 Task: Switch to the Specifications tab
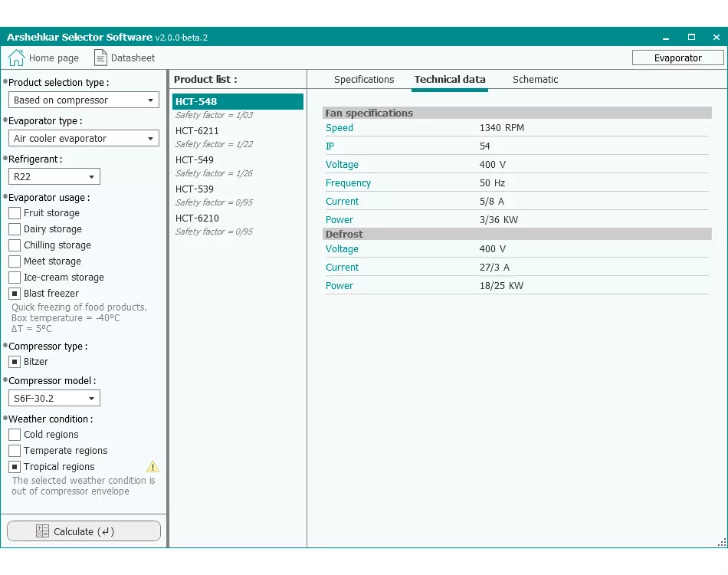pyautogui.click(x=364, y=80)
